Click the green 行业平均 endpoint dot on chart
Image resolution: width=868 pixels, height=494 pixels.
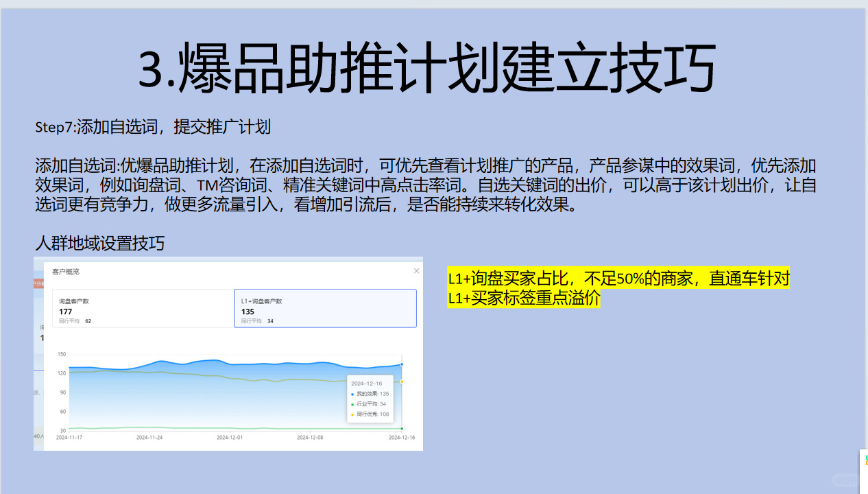(x=402, y=429)
